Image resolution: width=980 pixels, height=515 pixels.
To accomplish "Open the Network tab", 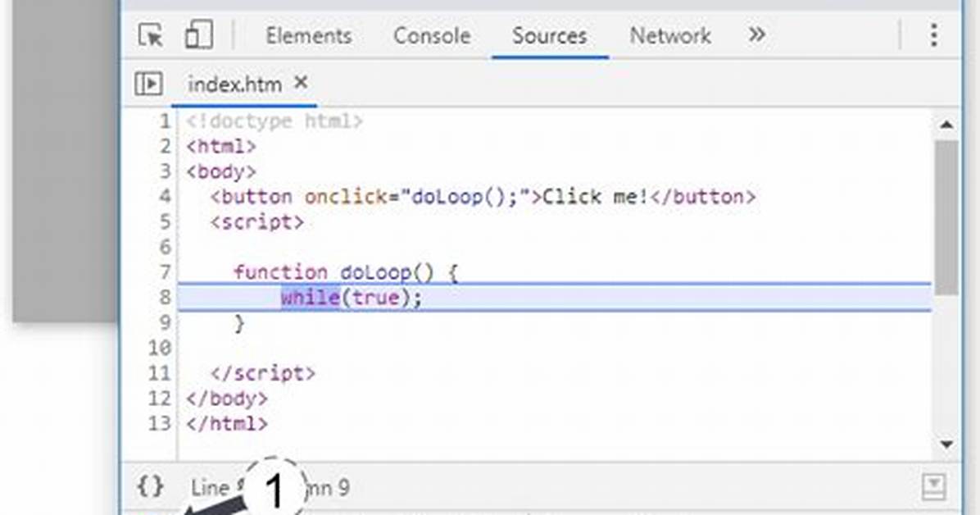I will tap(670, 35).
